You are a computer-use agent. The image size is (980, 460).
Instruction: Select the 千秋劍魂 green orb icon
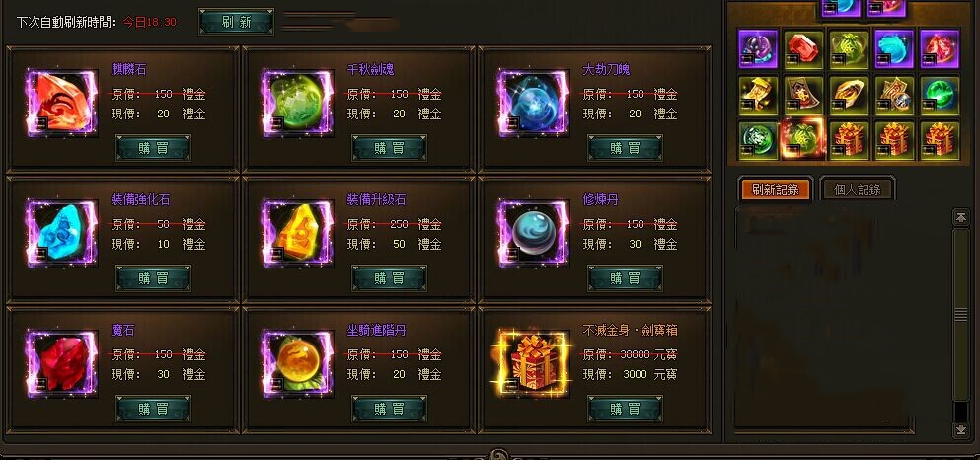[297, 103]
